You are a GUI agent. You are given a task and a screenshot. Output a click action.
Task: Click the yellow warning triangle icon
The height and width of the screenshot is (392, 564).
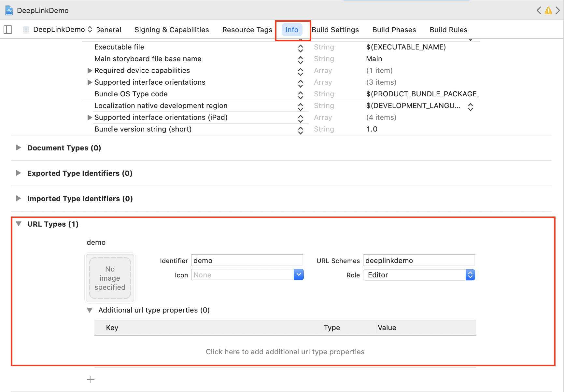[548, 11]
